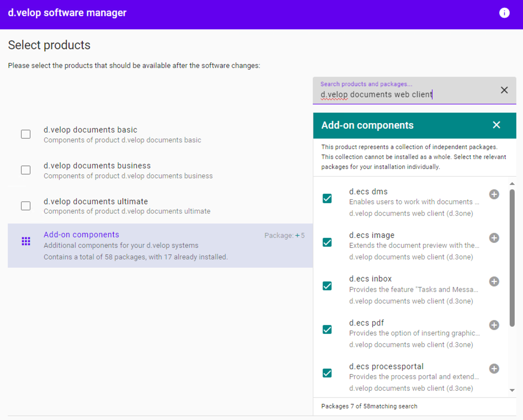
Task: Clear the search field with the X
Action: [504, 90]
